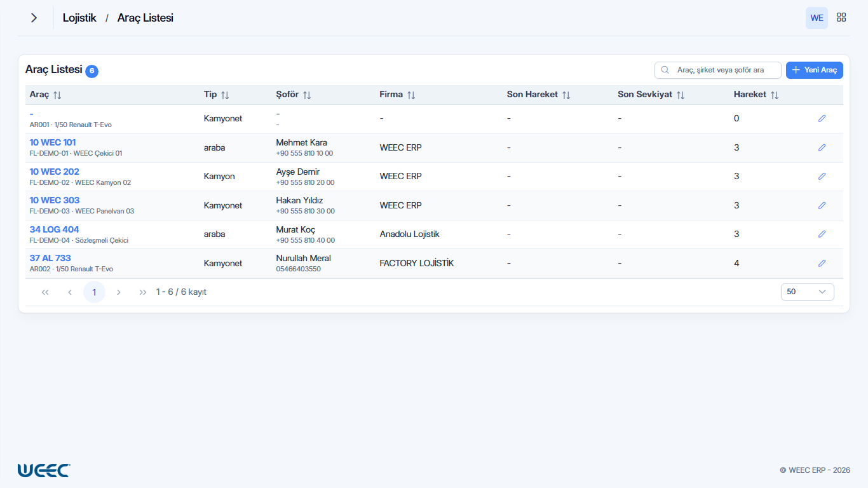The width and height of the screenshot is (868, 488).
Task: Edit the 10 WEC 303 vehicle
Action: click(822, 205)
